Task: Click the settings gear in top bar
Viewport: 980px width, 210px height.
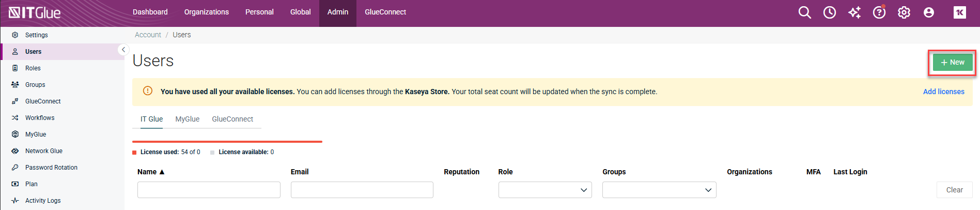Action: point(904,12)
